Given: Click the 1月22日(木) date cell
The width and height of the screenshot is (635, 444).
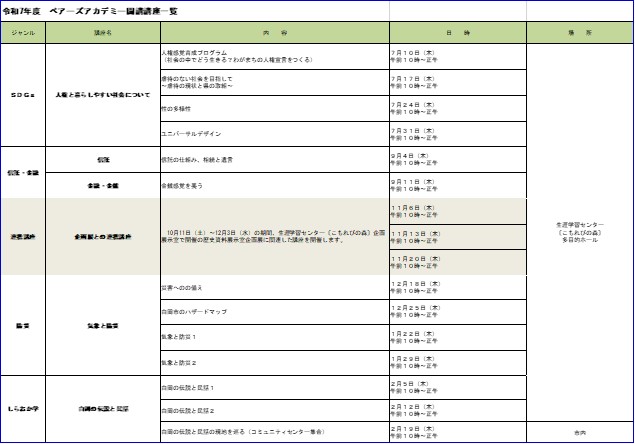Looking at the screenshot, I should tap(458, 337).
